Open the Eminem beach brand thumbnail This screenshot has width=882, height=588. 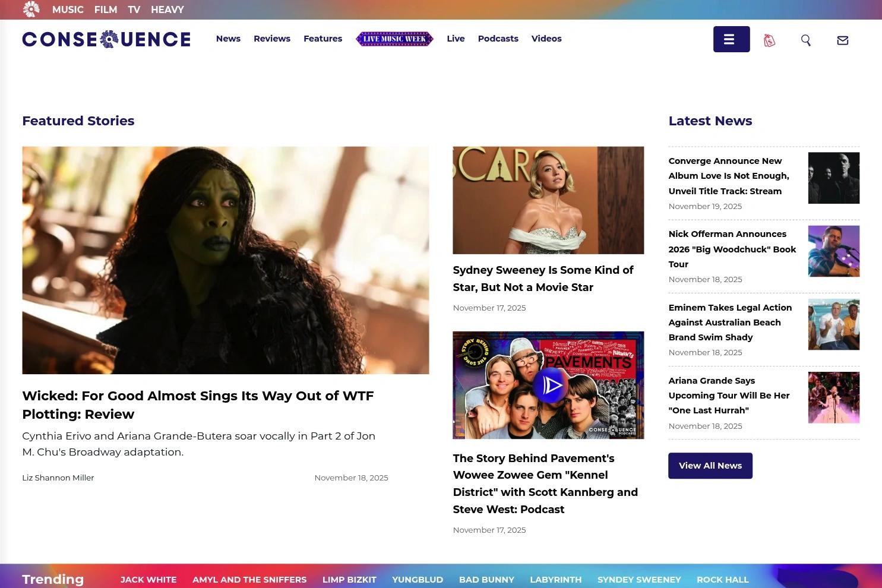834,324
